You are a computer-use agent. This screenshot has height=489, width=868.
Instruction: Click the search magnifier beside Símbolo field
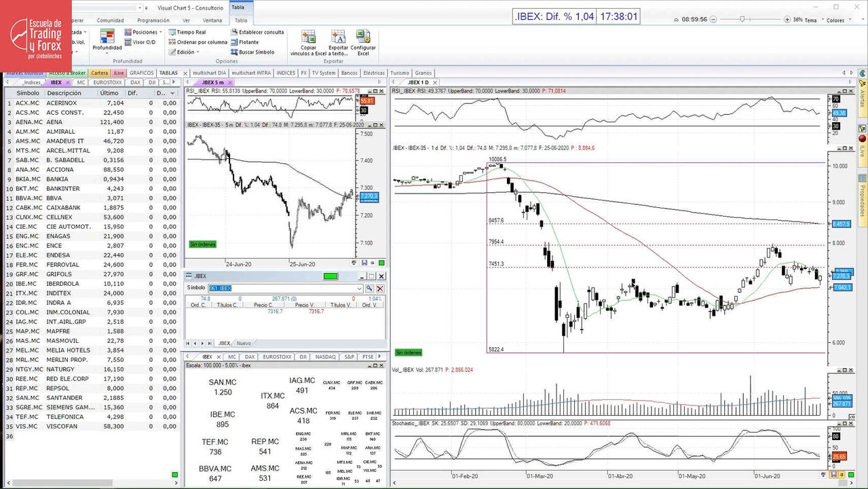point(369,288)
